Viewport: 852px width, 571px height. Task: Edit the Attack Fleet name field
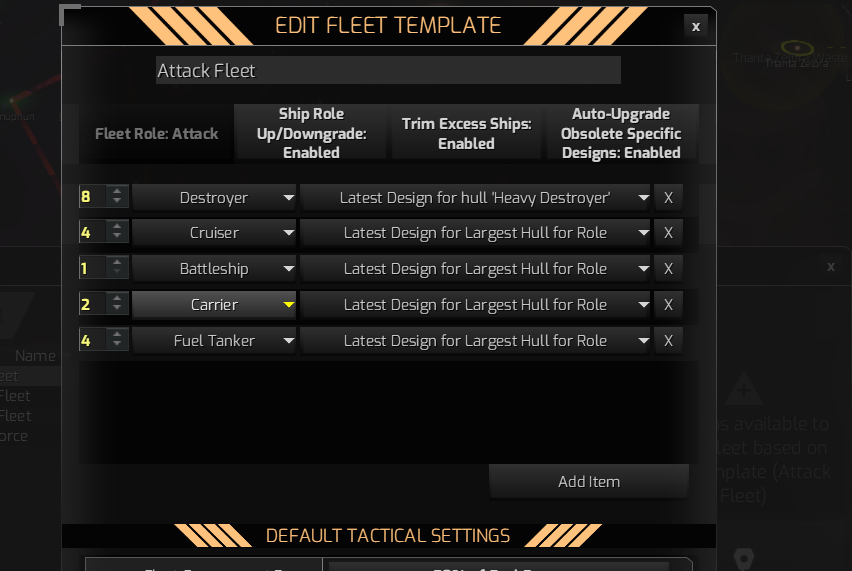point(388,71)
